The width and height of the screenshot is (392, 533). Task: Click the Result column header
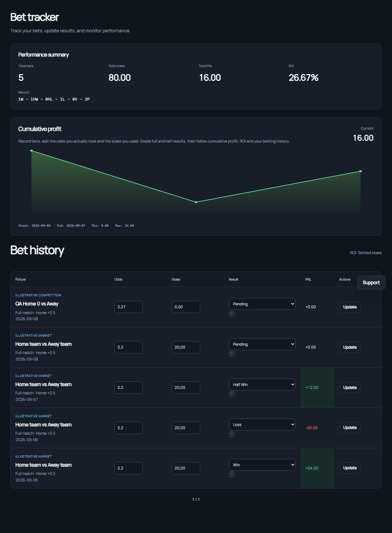click(x=234, y=280)
